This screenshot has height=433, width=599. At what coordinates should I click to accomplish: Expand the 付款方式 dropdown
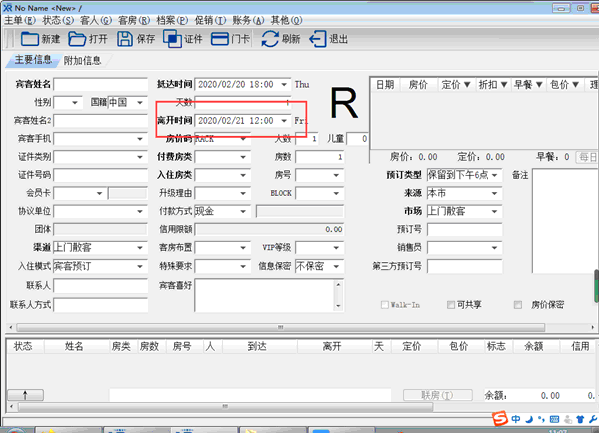coord(243,211)
